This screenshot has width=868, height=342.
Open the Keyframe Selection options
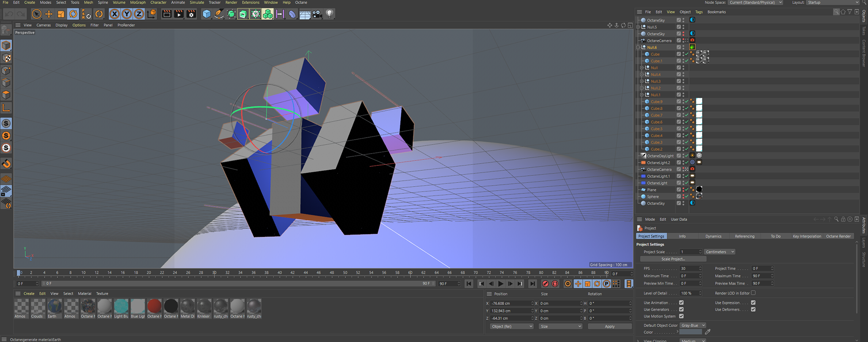pyautogui.click(x=568, y=284)
